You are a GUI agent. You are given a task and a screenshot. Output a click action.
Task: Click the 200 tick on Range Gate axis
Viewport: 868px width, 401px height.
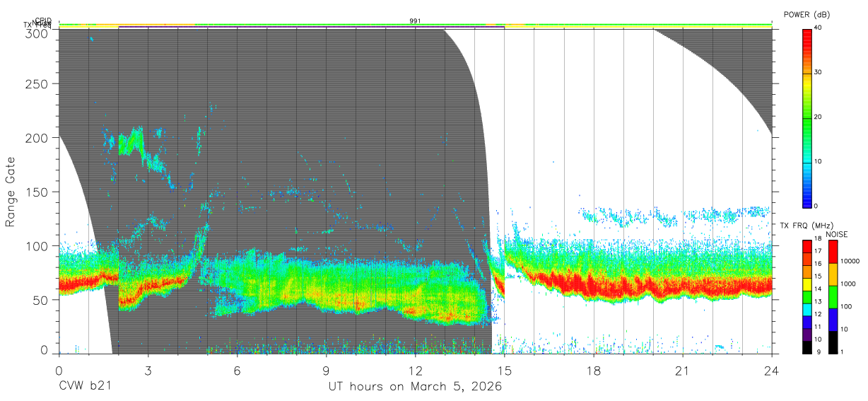point(37,138)
